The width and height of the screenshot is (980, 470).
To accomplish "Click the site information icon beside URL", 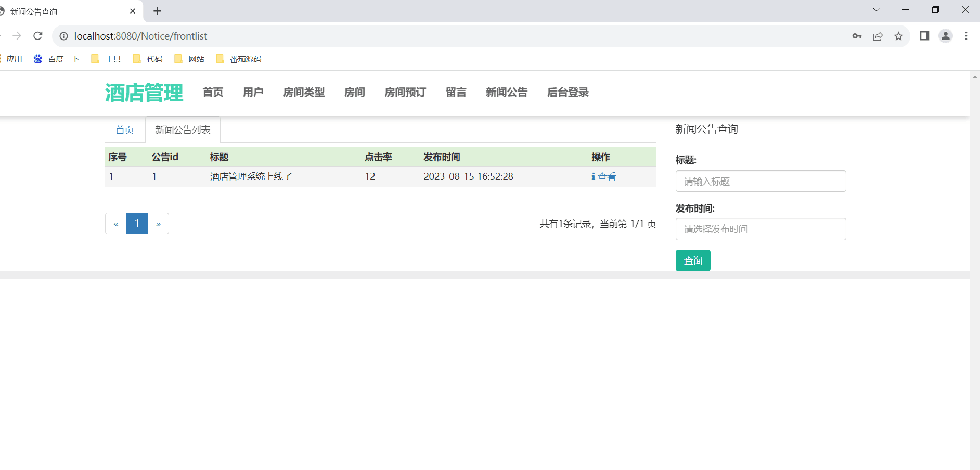I will [x=63, y=36].
